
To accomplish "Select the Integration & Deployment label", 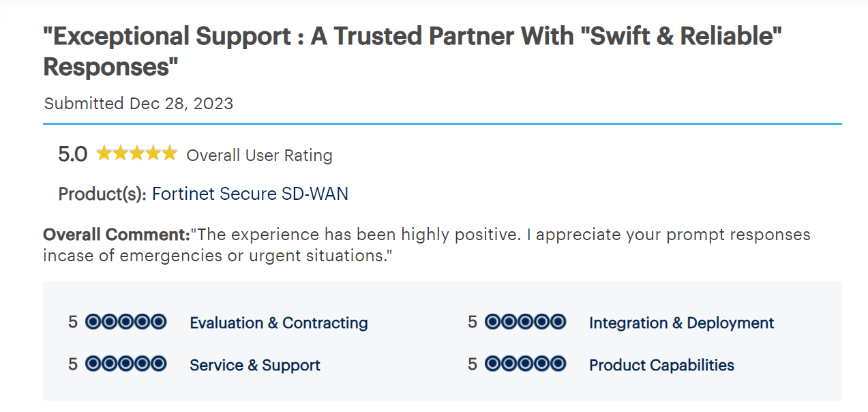I will 681,323.
